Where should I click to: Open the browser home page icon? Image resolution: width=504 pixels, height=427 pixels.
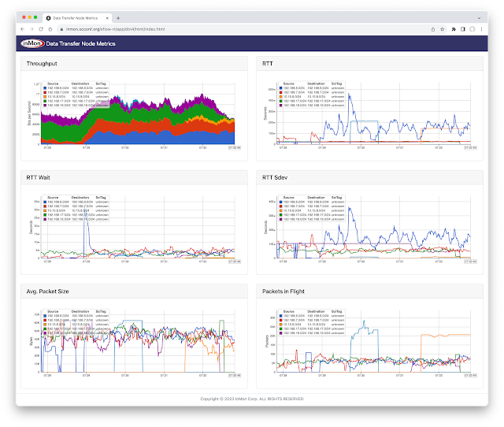(x=50, y=29)
